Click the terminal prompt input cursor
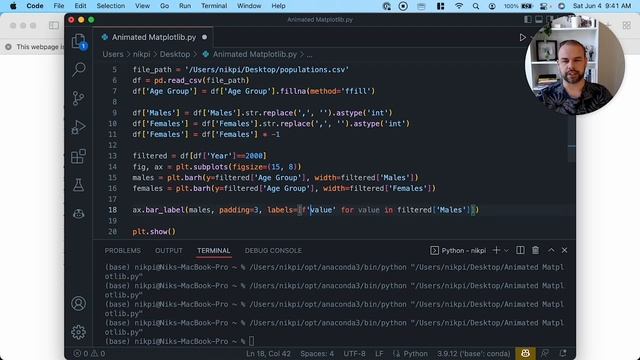The width and height of the screenshot is (640, 360). 251,341
